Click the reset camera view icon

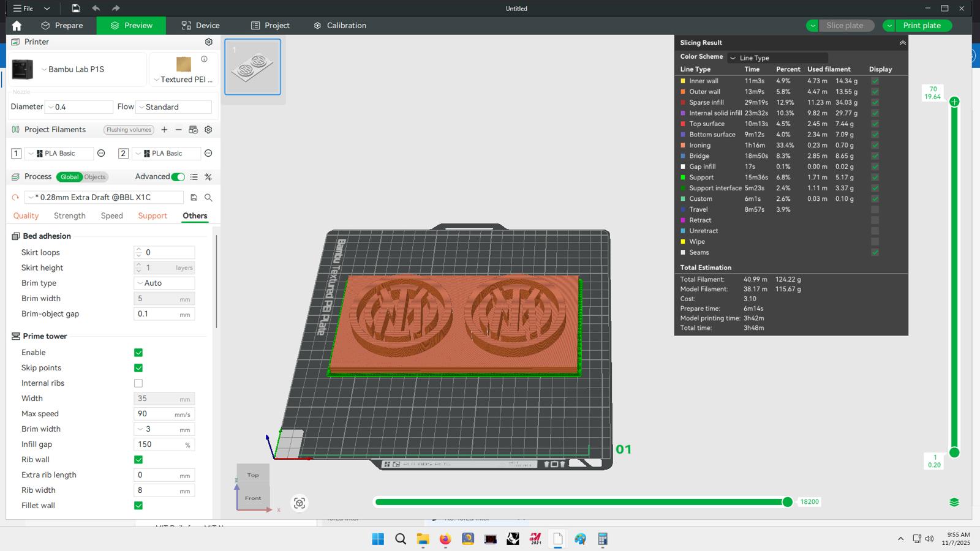[300, 503]
